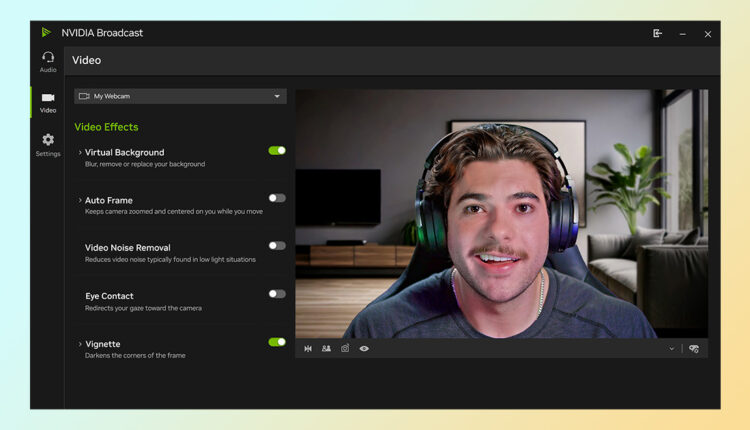Turn off the Vignette toggle

point(277,342)
